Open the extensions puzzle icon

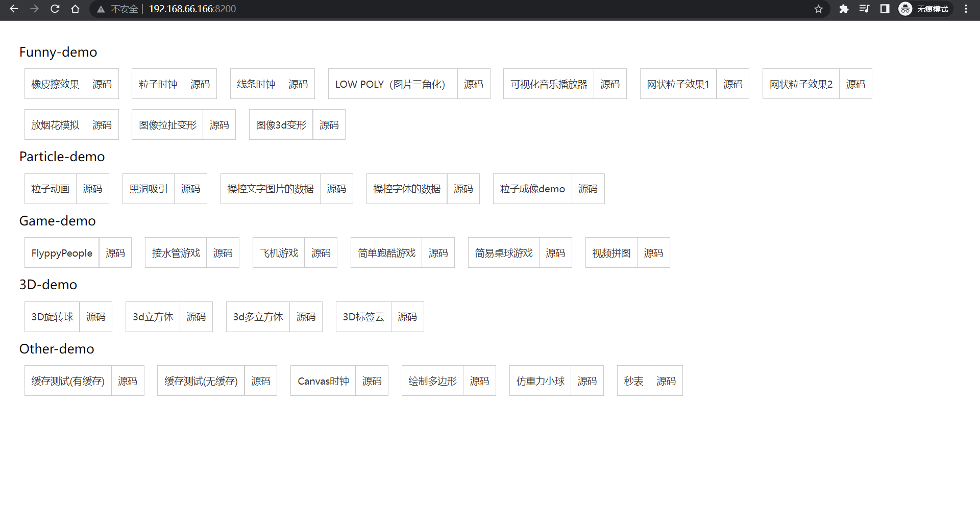coord(844,9)
